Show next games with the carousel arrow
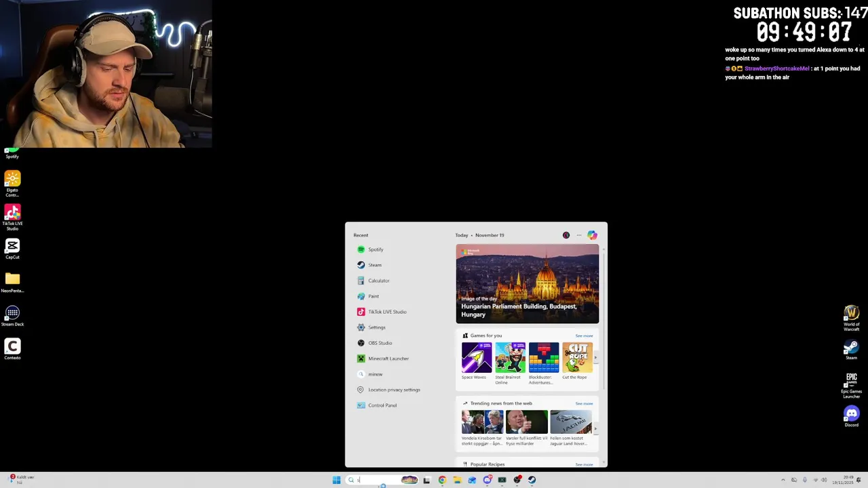This screenshot has height=488, width=868. [x=595, y=358]
